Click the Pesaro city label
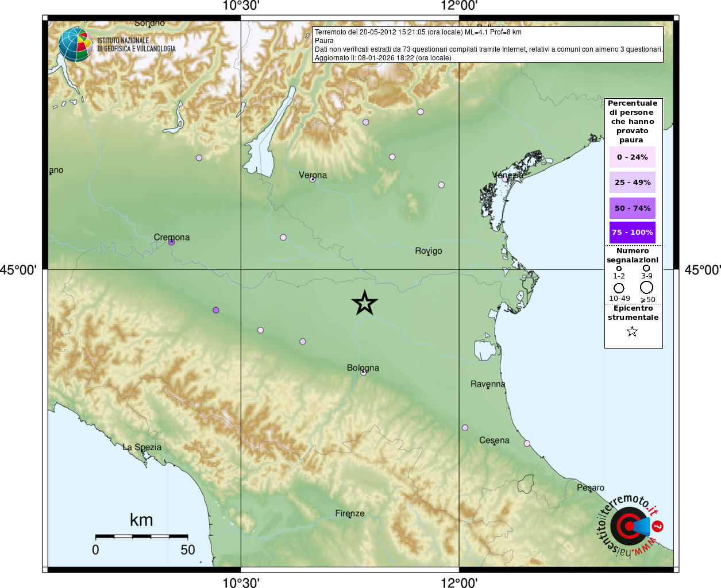Viewport: 721px width, 588px height. [x=591, y=488]
